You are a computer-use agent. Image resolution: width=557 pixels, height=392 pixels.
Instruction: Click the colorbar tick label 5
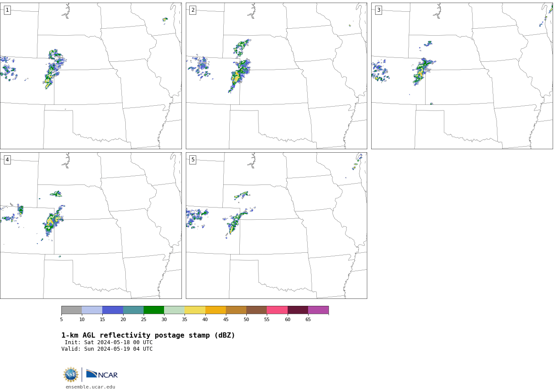pos(61,319)
